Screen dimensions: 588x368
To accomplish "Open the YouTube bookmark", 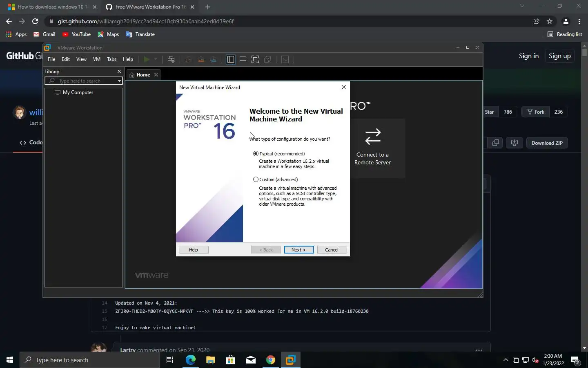I will (77, 34).
